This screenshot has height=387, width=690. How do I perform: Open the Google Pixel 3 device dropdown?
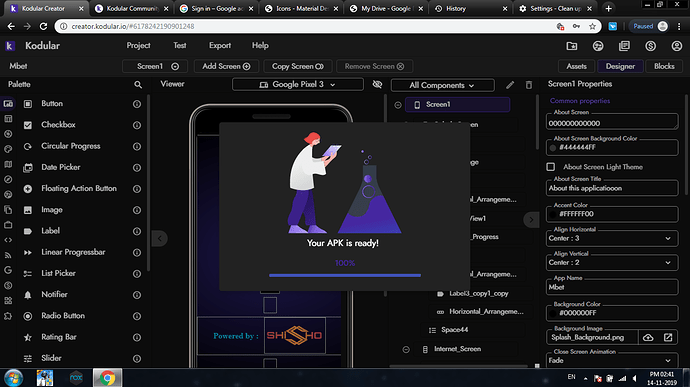pos(297,85)
